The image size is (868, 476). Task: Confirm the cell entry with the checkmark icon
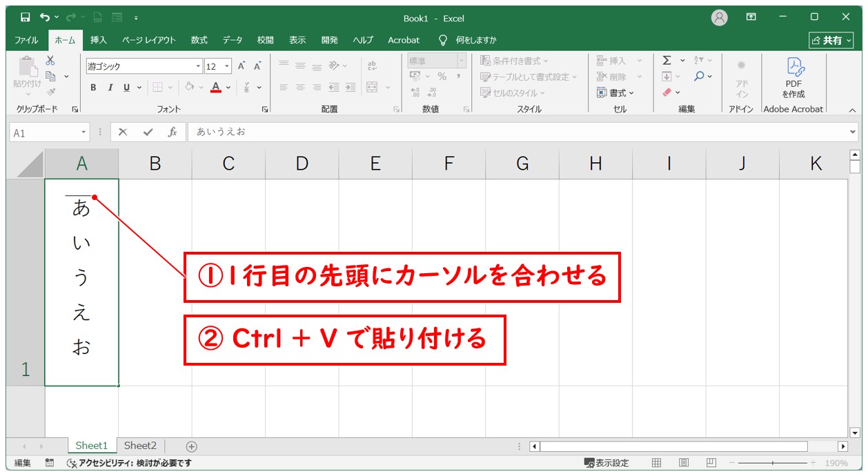(x=148, y=132)
